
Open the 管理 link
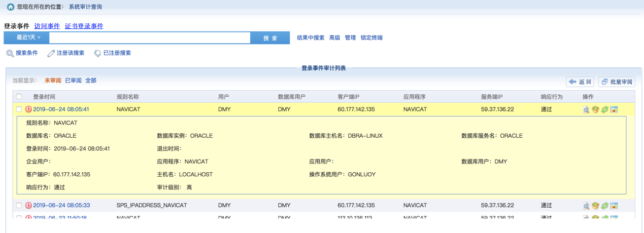click(350, 38)
